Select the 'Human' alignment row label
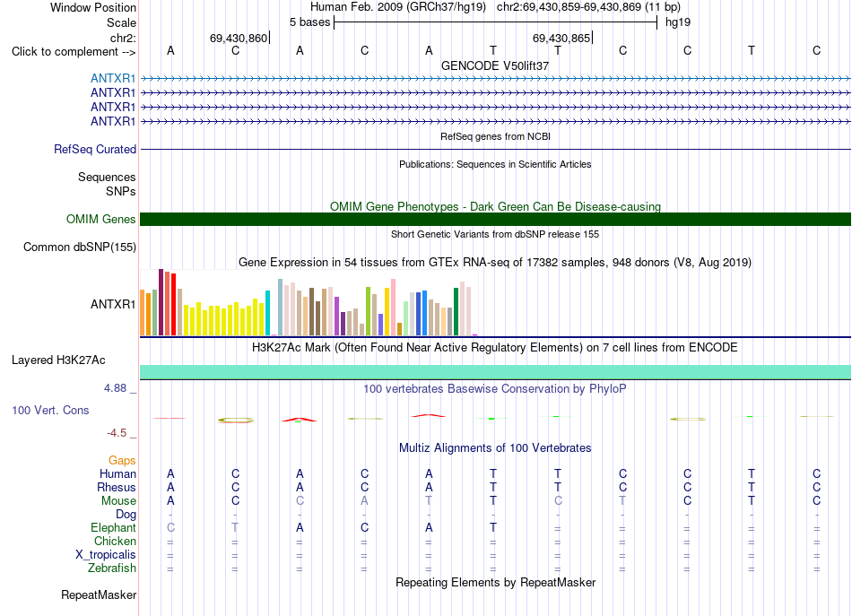Image resolution: width=852 pixels, height=616 pixels. point(117,473)
